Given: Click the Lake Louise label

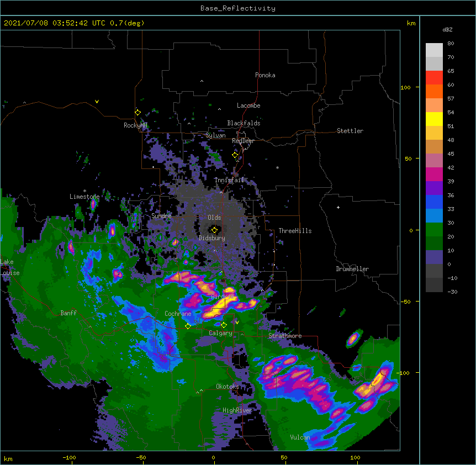Looking at the screenshot, I should [10, 267].
